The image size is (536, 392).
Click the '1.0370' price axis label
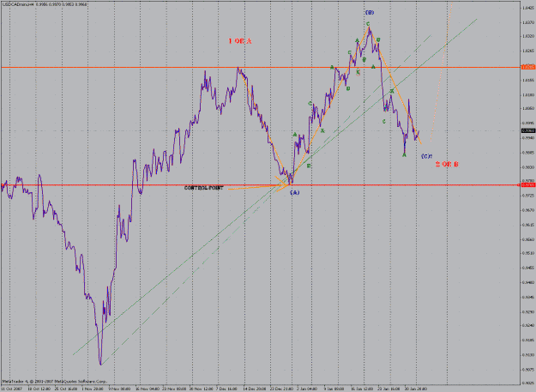tap(527, 22)
